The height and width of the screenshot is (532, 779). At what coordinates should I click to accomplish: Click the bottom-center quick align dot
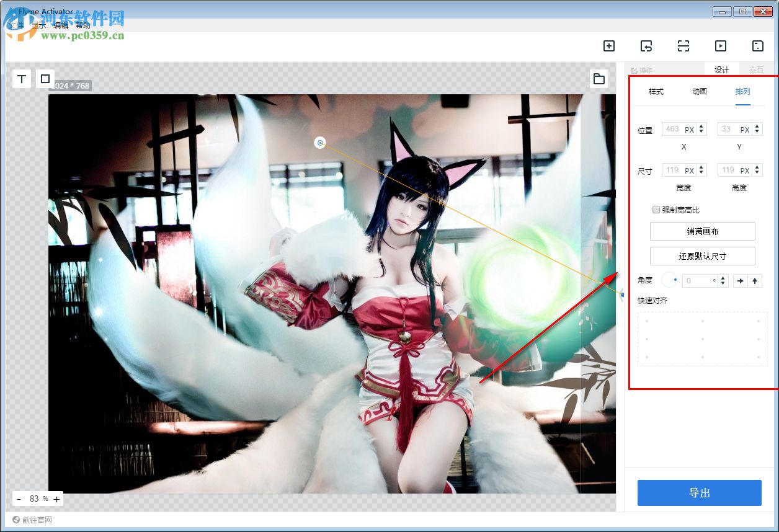(x=703, y=357)
